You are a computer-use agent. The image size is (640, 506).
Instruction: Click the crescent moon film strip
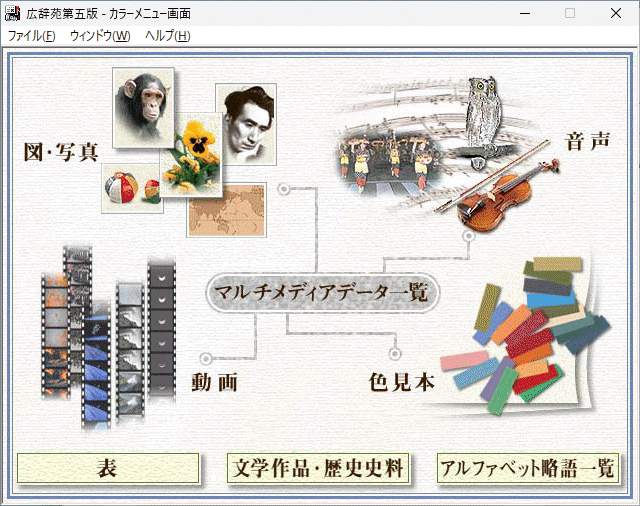(162, 331)
